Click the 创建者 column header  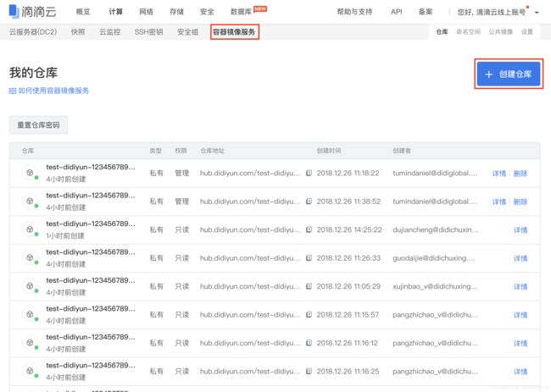click(402, 151)
